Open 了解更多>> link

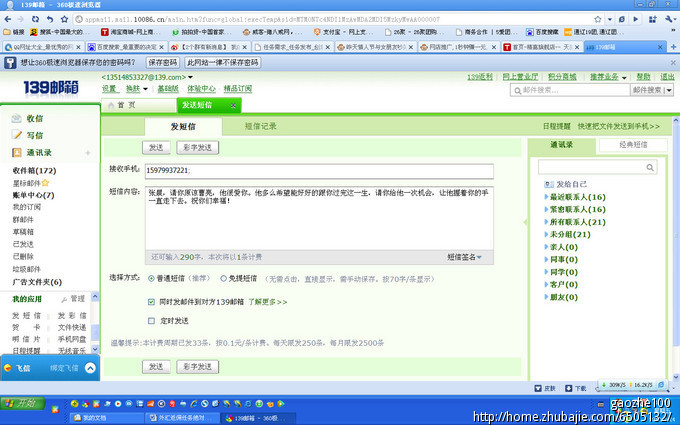[268, 302]
